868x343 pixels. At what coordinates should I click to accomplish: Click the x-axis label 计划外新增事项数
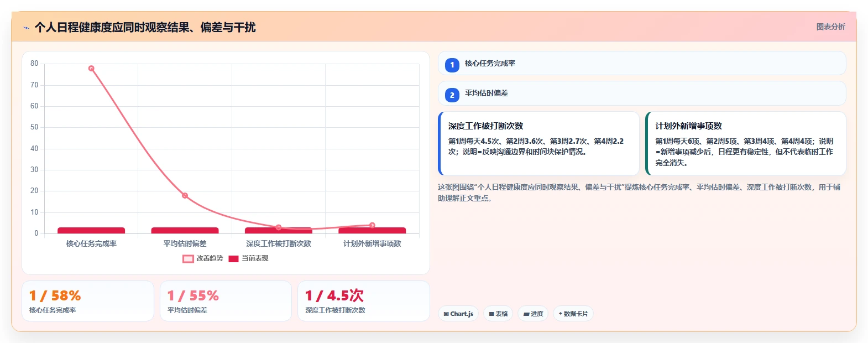(372, 243)
